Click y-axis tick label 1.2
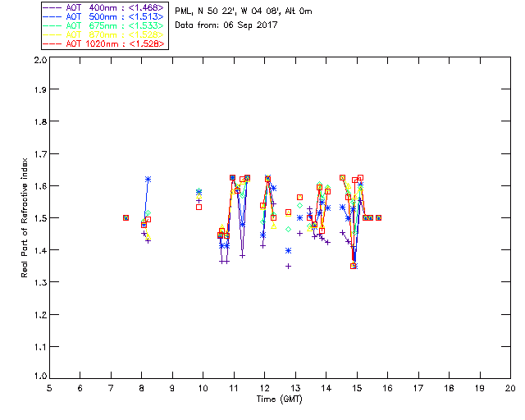 (40, 315)
